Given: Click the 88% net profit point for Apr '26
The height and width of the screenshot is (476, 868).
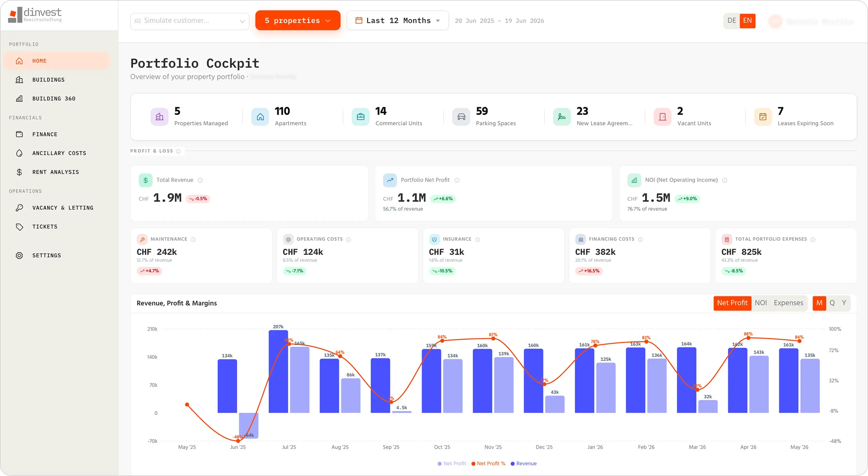Looking at the screenshot, I should [x=749, y=338].
